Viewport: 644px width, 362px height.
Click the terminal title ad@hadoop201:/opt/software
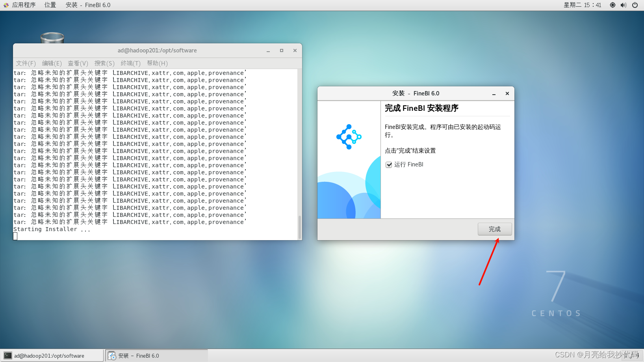pyautogui.click(x=157, y=50)
